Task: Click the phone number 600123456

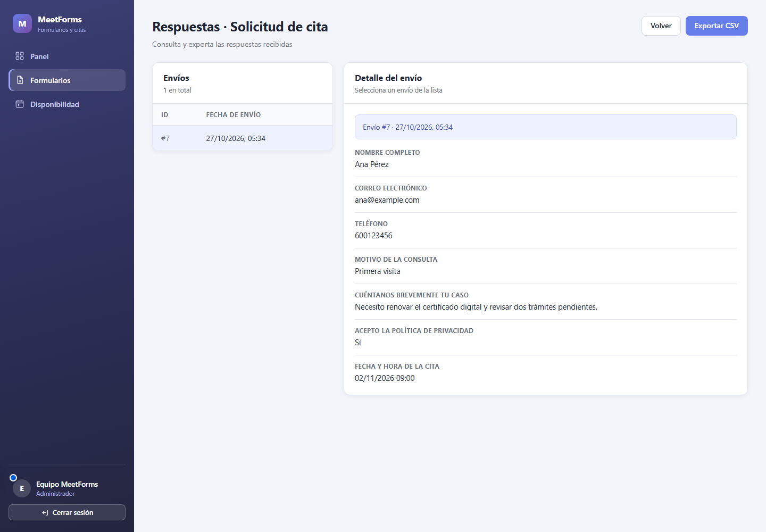Action: click(373, 236)
